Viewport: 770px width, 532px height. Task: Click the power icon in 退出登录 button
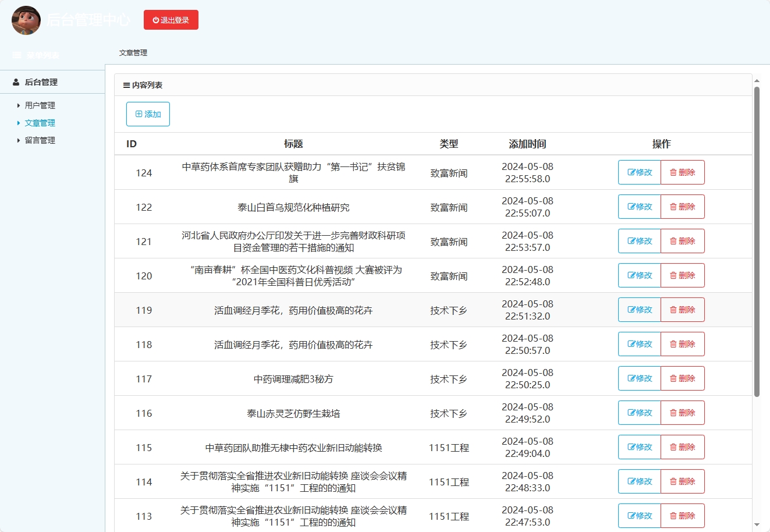coord(155,19)
